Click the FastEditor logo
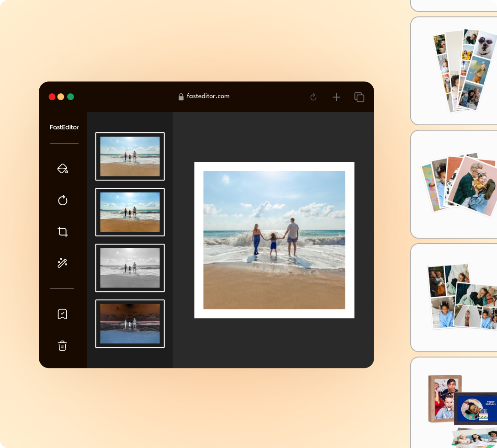Image resolution: width=497 pixels, height=448 pixels. [x=64, y=128]
